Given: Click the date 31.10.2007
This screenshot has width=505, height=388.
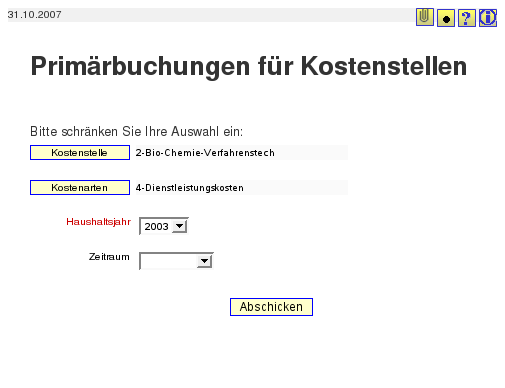Looking at the screenshot, I should pyautogui.click(x=34, y=15).
